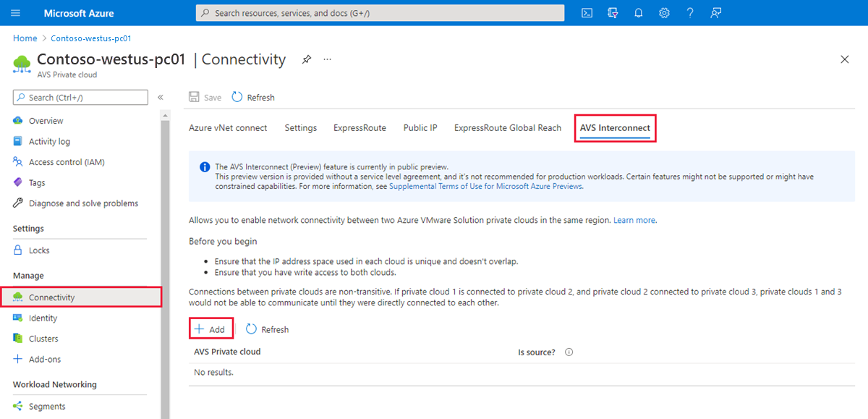Click the Save toolbar button
This screenshot has width=868, height=419.
[x=205, y=97]
